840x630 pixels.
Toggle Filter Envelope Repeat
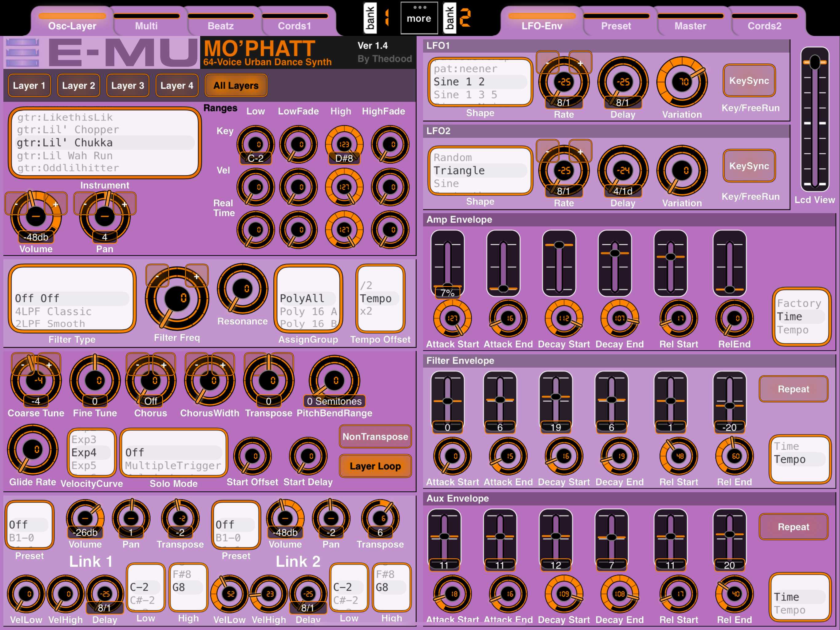tap(793, 389)
